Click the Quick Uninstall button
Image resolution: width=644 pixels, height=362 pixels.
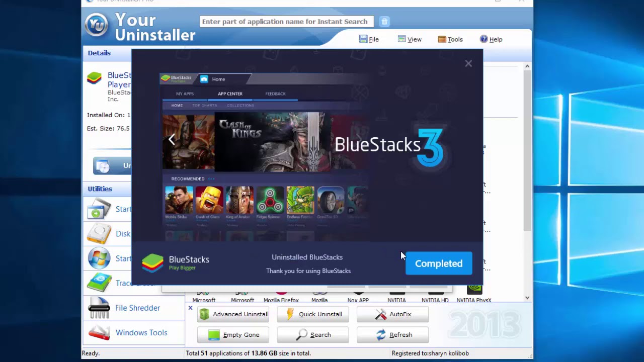coord(313,314)
